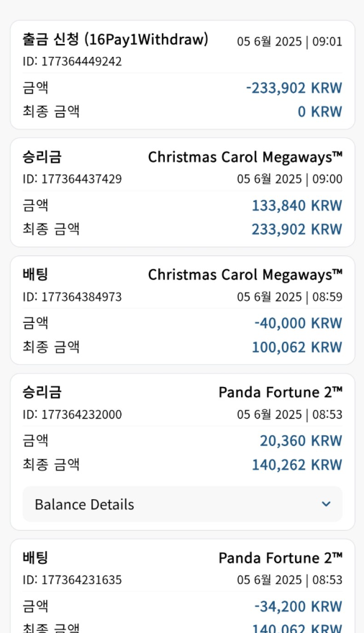364x633 pixels.
Task: Click transaction ID 177364232000
Action: 72,414
